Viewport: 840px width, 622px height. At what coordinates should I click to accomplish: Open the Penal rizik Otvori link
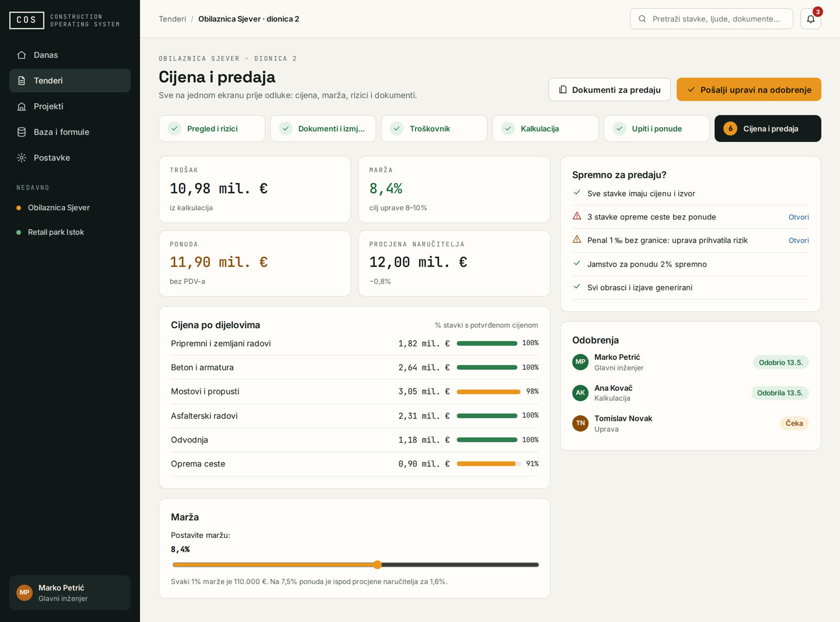click(x=799, y=241)
